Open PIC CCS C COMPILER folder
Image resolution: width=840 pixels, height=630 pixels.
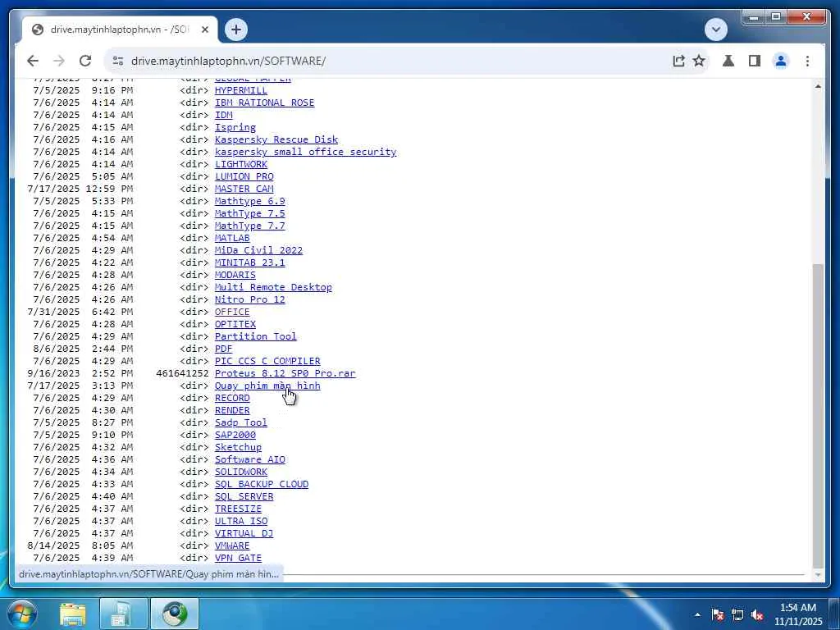(x=267, y=362)
